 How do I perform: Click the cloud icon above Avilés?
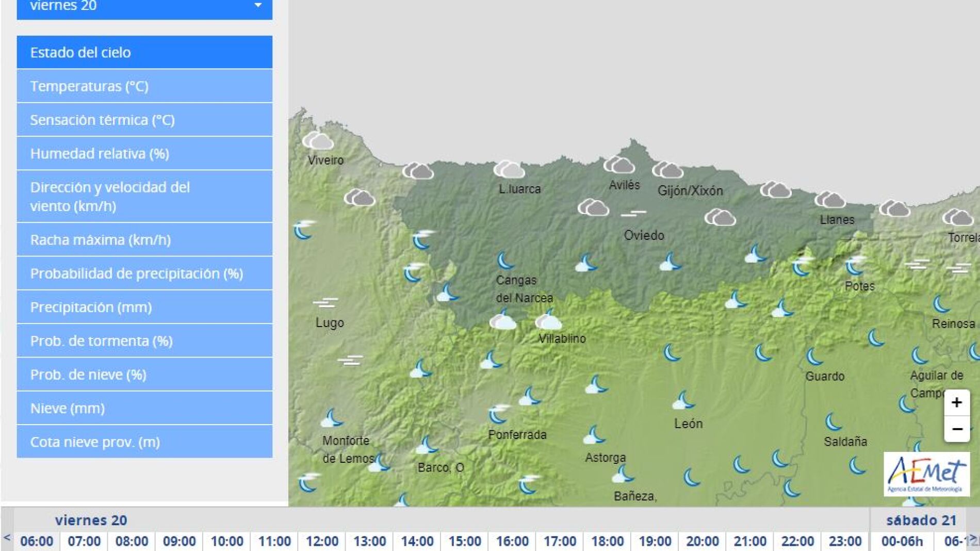618,165
